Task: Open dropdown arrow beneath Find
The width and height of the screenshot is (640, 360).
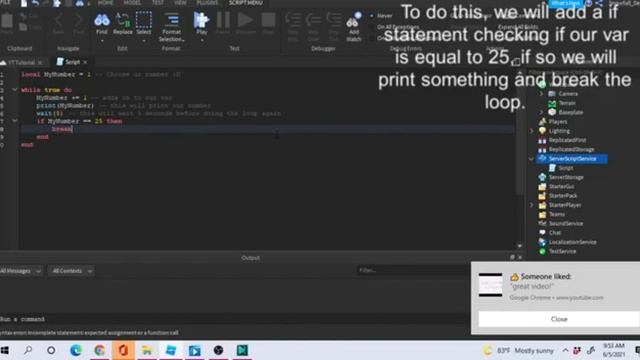Action: coord(102,40)
